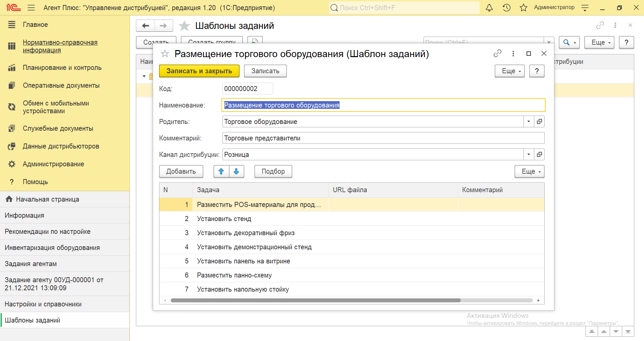Expand the Родитель dropdown list
This screenshot has height=341, width=644.
529,122
